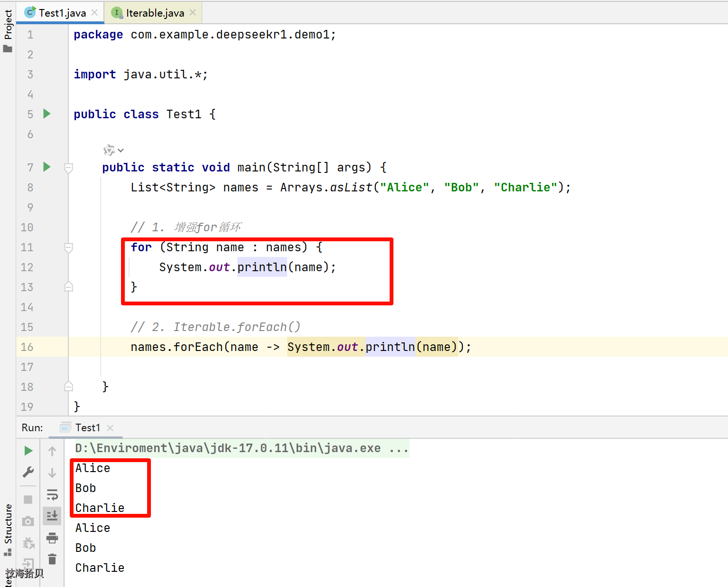Click the Iterable.forEach() comment on line 15
The width and height of the screenshot is (728, 587).
(x=215, y=327)
